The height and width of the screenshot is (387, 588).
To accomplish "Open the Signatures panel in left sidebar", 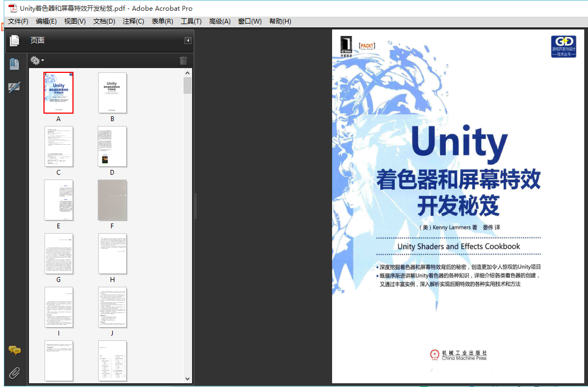I will tap(14, 87).
